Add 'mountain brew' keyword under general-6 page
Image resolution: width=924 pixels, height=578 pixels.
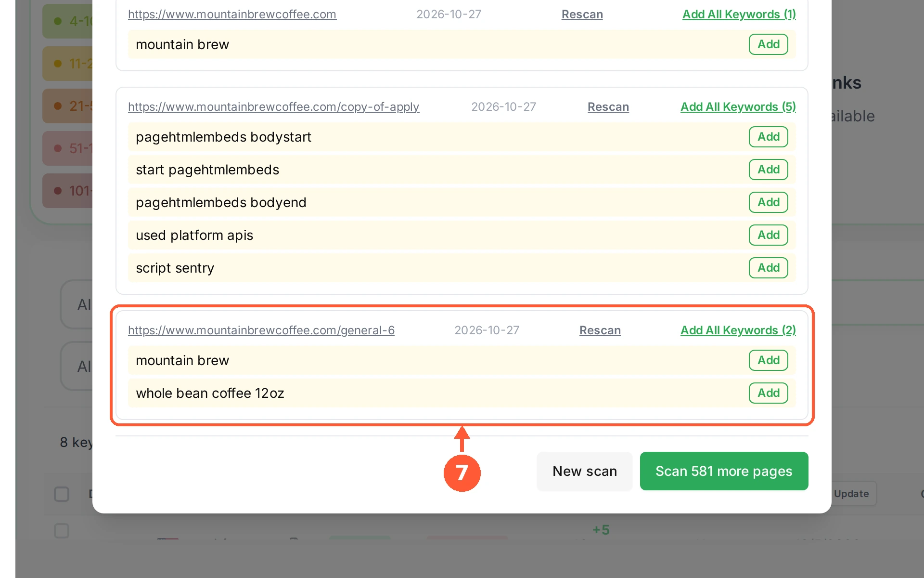[768, 360]
